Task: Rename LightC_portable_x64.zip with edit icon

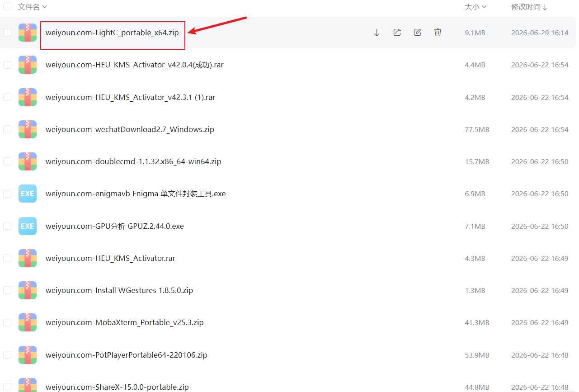Action: (x=417, y=33)
